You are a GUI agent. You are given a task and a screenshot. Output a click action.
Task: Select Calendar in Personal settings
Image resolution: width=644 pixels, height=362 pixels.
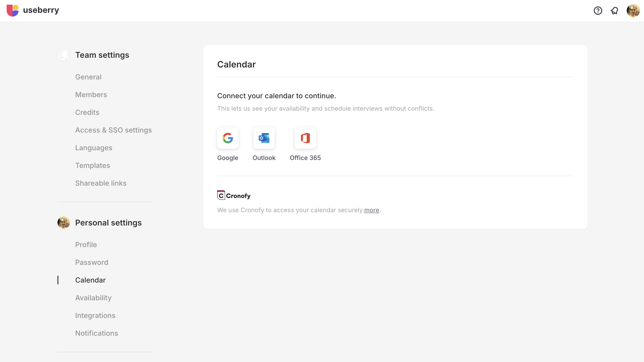pyautogui.click(x=90, y=280)
